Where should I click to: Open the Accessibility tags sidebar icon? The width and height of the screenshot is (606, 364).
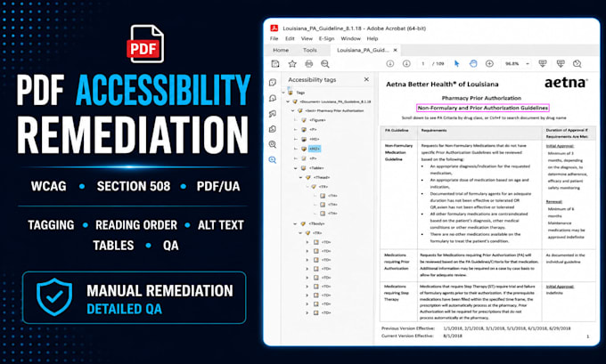273,160
